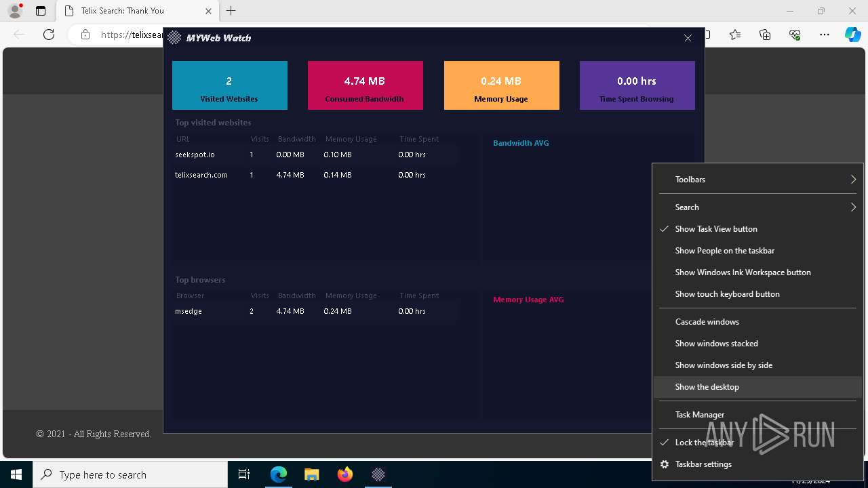Click the Consumed Bandwidth pink tile
The width and height of the screenshot is (868, 488).
click(366, 85)
